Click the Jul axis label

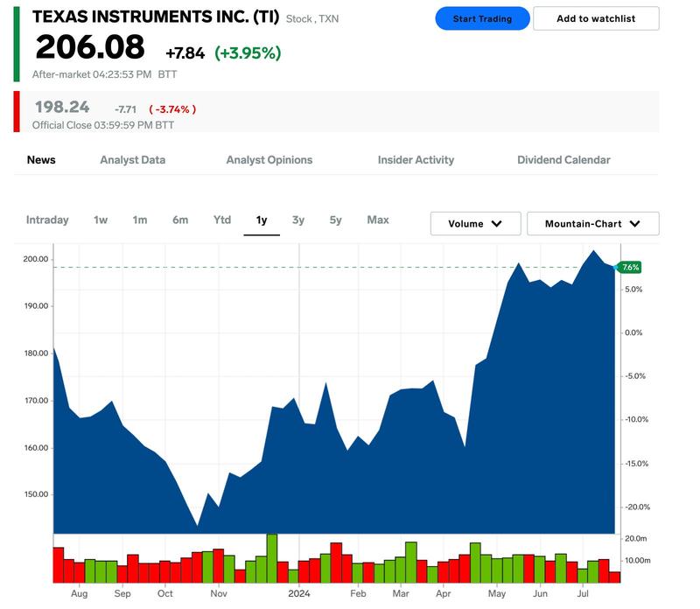583,593
